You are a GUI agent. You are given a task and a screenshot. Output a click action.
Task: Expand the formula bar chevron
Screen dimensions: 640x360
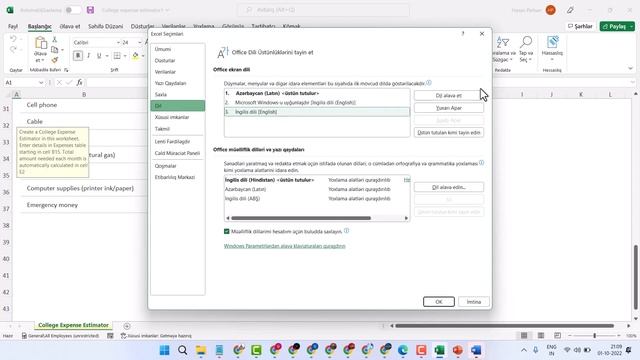click(632, 82)
